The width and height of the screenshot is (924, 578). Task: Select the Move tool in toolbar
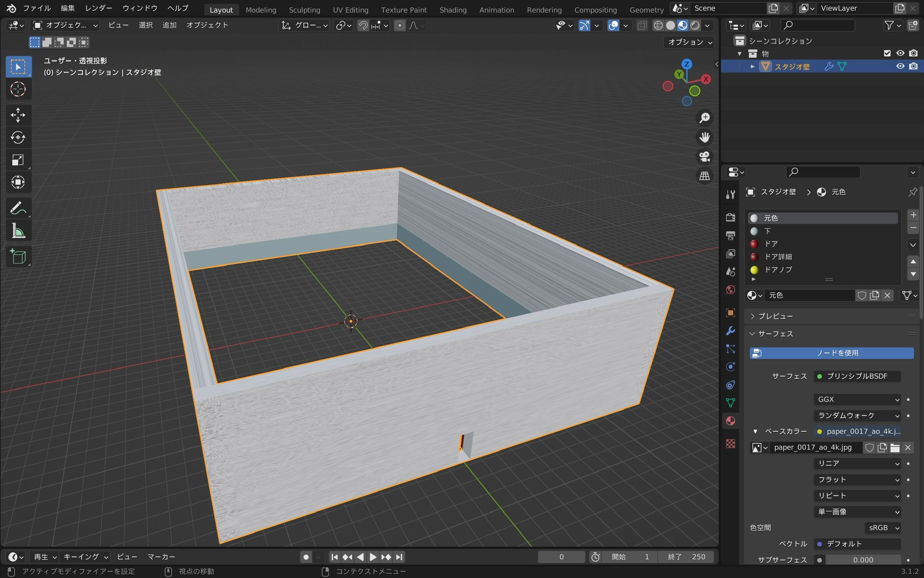[18, 115]
